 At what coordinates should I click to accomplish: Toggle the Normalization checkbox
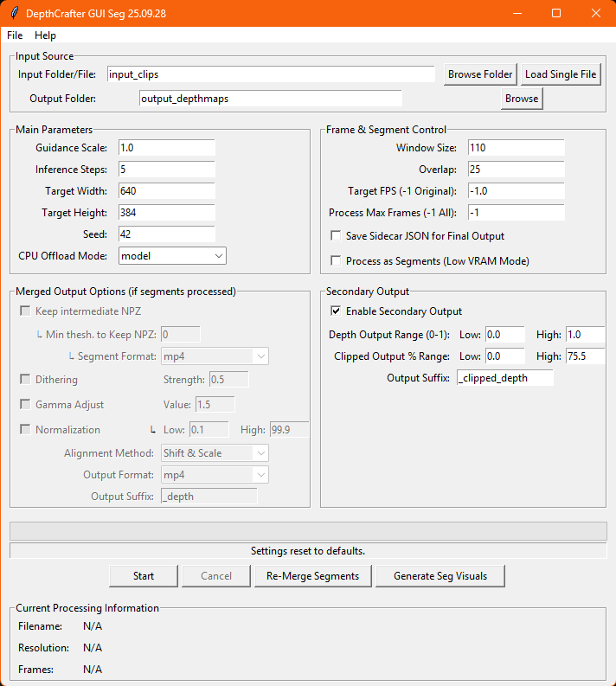coord(25,430)
